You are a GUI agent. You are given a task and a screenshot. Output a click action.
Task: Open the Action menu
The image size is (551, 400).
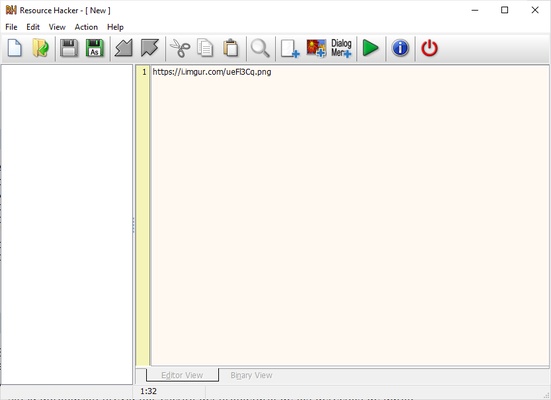pos(86,27)
